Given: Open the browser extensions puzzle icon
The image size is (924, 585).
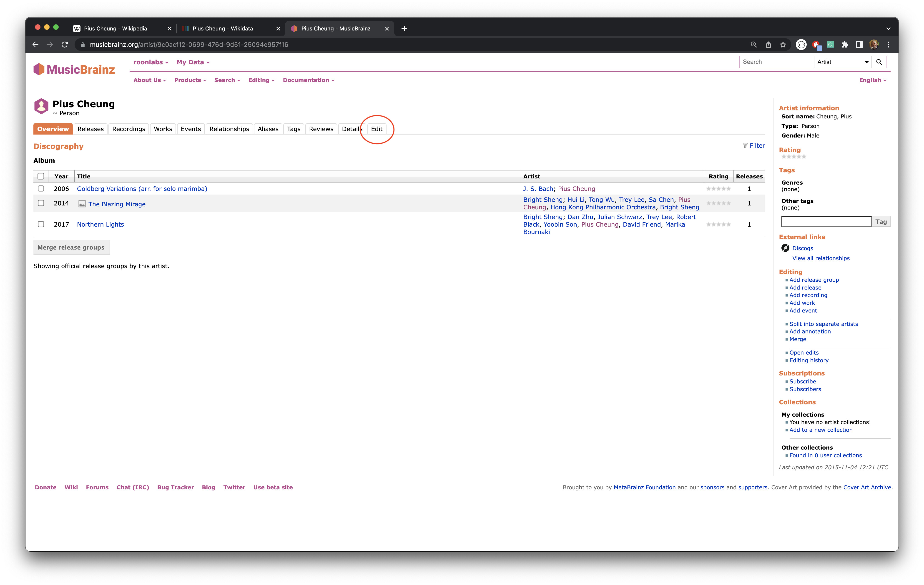Looking at the screenshot, I should pos(845,45).
